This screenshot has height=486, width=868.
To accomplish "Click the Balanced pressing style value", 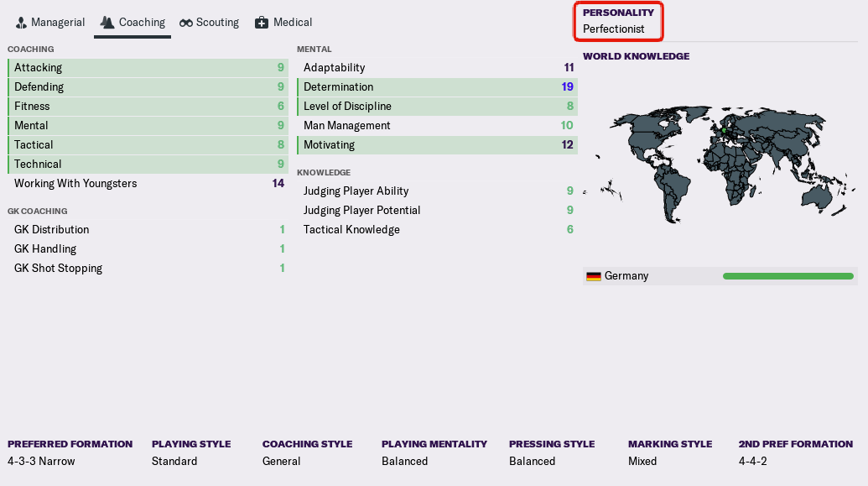I will click(532, 461).
